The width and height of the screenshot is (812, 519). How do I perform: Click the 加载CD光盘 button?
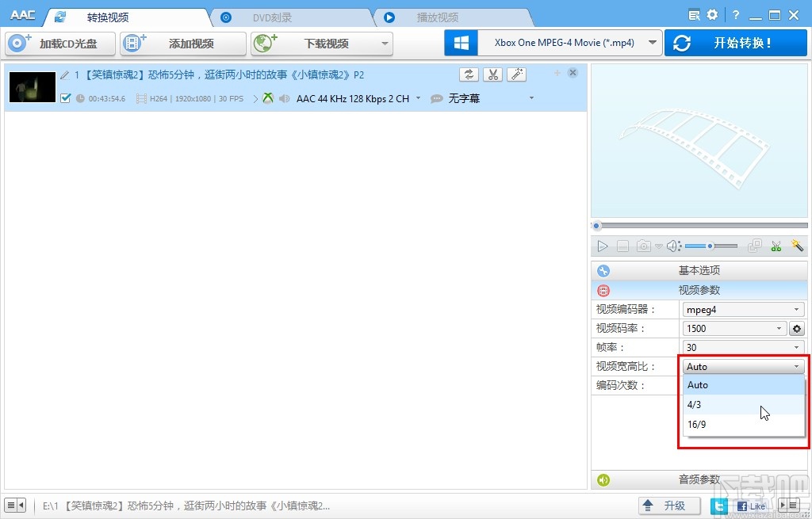(60, 44)
